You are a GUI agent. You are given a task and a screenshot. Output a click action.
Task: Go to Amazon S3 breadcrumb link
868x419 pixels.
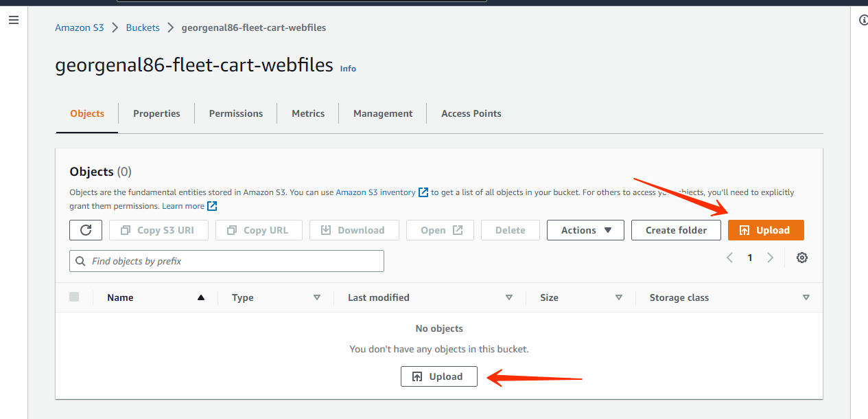click(x=80, y=27)
